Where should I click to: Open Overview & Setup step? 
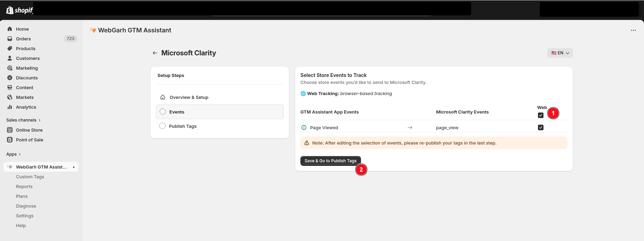click(x=220, y=98)
